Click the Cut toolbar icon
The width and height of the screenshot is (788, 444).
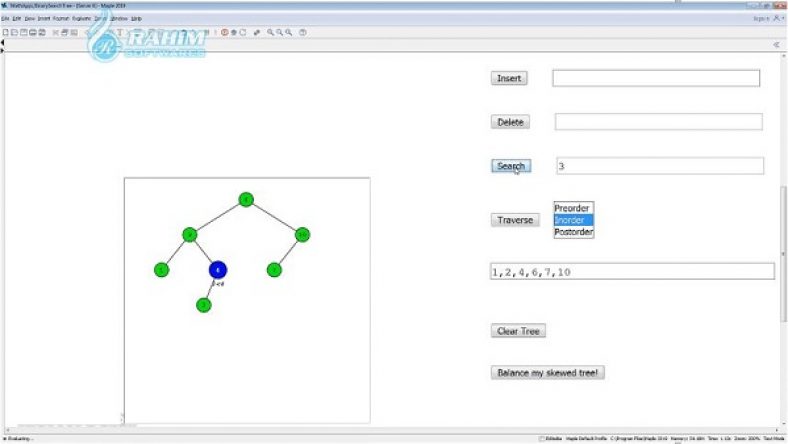click(x=56, y=32)
